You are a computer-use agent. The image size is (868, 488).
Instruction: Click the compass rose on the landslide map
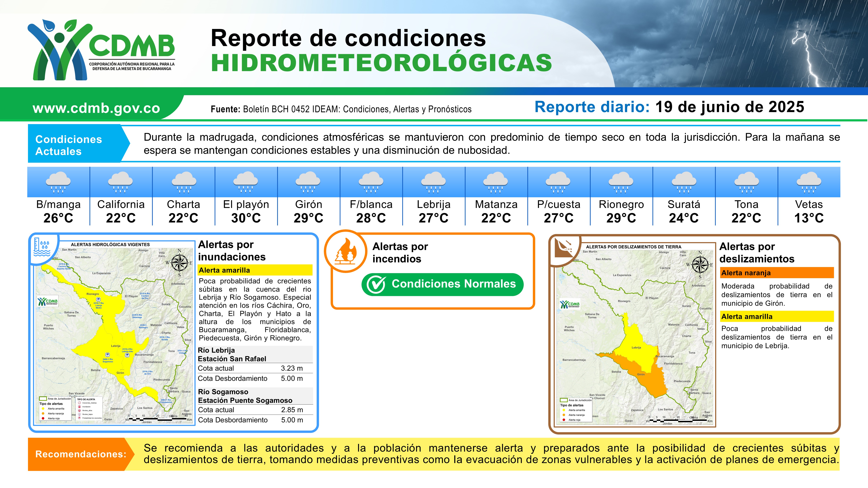tap(700, 264)
